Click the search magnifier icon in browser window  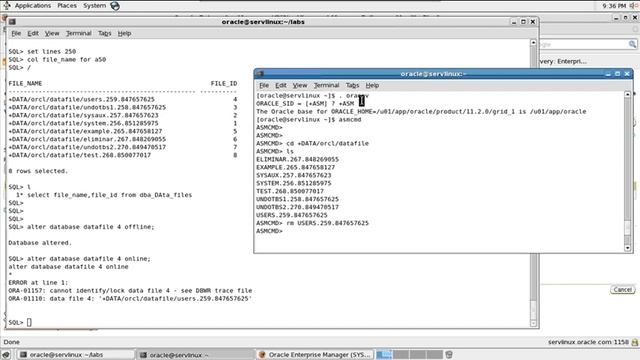pyautogui.click(x=632, y=44)
